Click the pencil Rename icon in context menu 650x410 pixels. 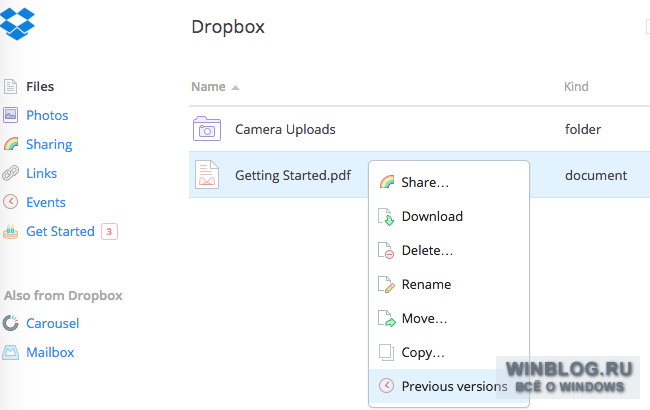click(386, 284)
